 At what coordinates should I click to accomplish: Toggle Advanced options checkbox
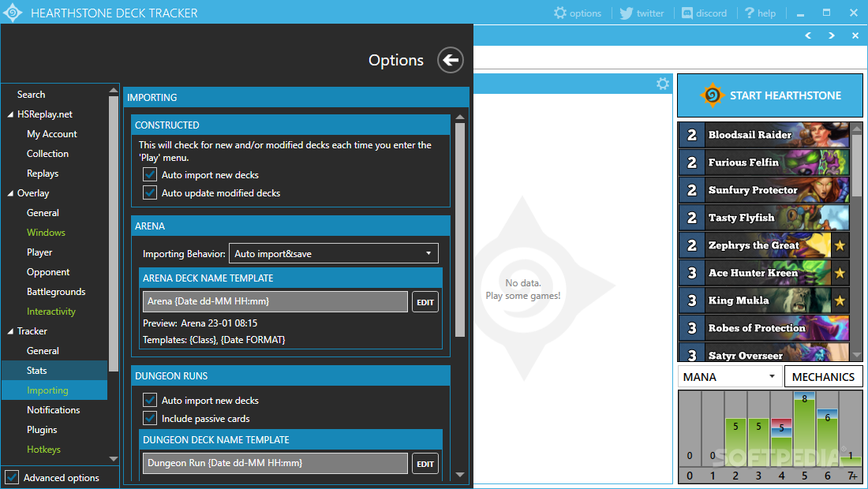click(12, 477)
